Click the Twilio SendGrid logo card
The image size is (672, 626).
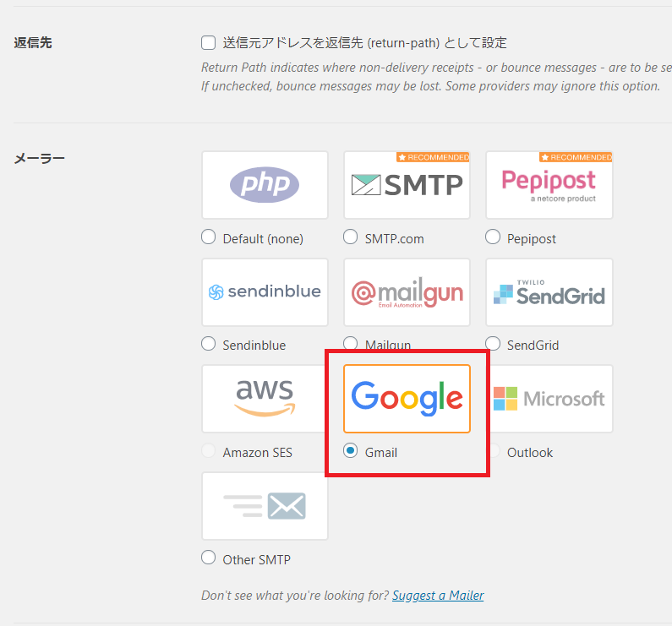click(x=549, y=291)
